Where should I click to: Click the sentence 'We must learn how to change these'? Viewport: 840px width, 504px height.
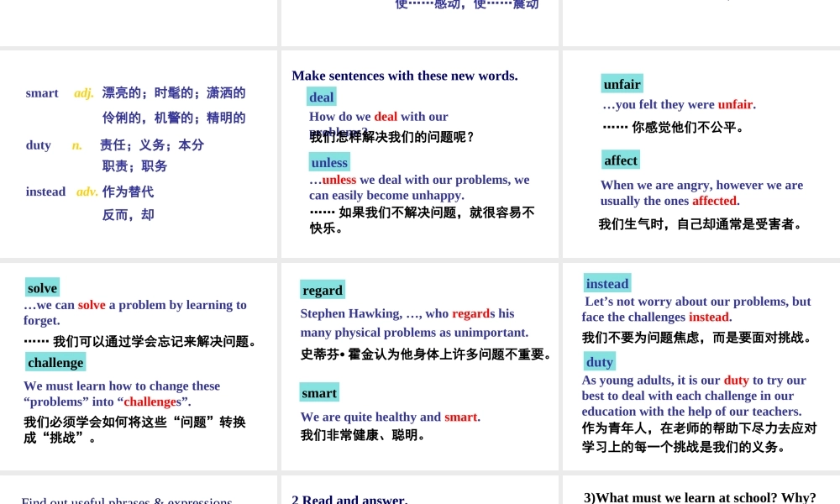click(122, 386)
